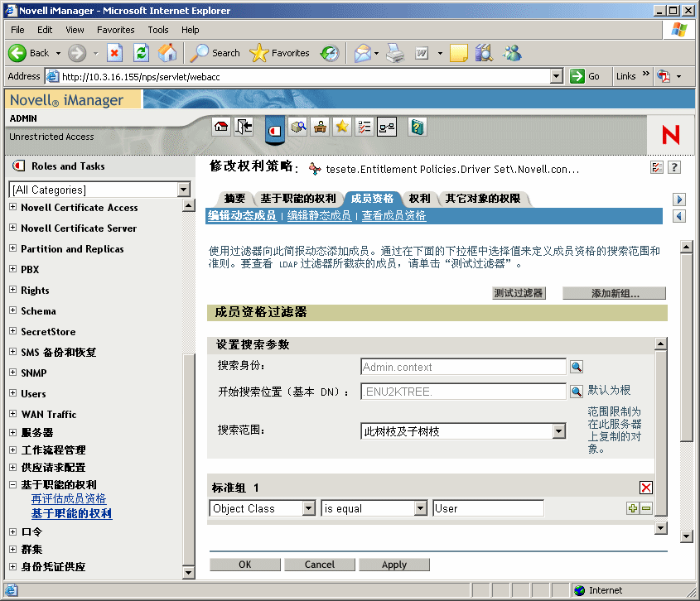700x601 pixels.
Task: Click the 添加新组 button
Action: click(x=615, y=293)
